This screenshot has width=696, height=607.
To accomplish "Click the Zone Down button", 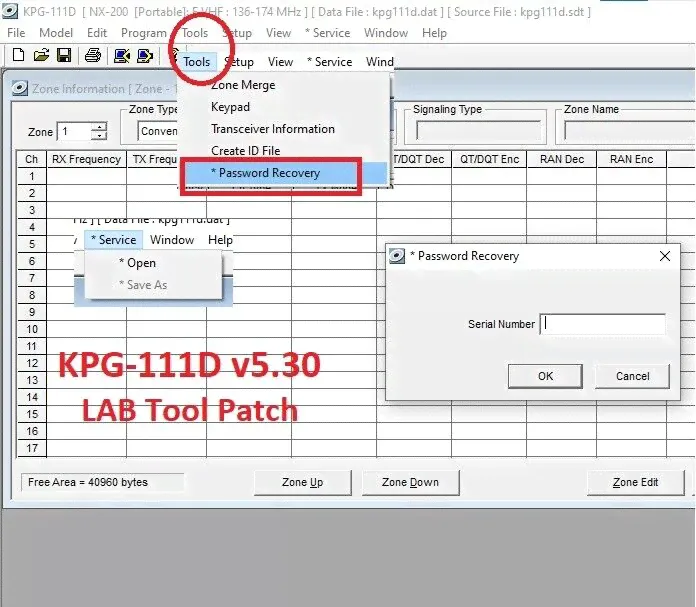I will click(x=410, y=482).
